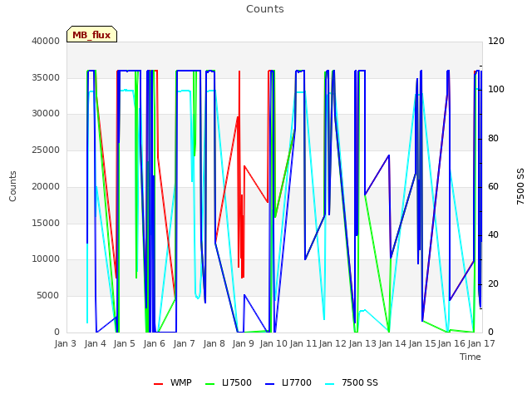Viewport: 532px width, 399px height.
Task: Click the 'Jan 4' x-axis tick label
Action: [95, 343]
